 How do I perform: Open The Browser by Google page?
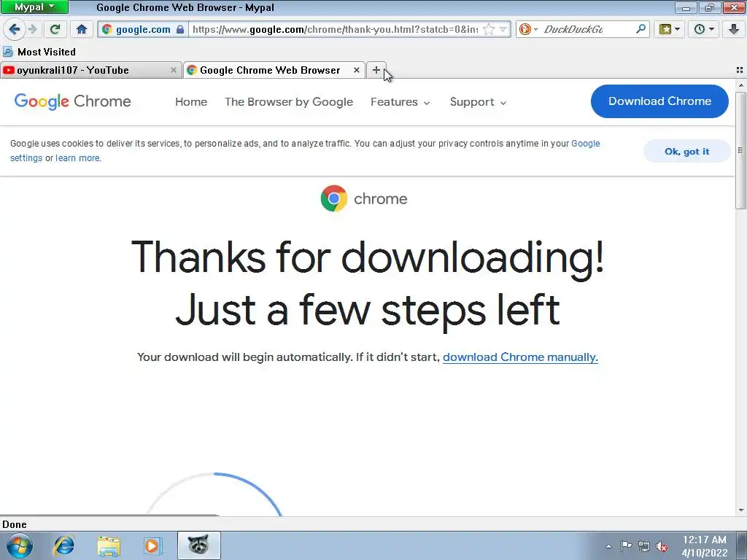coord(289,102)
